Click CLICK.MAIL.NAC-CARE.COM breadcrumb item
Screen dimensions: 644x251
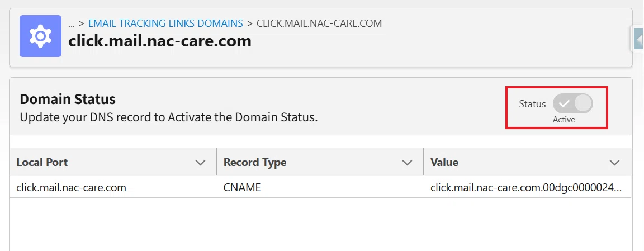click(319, 23)
